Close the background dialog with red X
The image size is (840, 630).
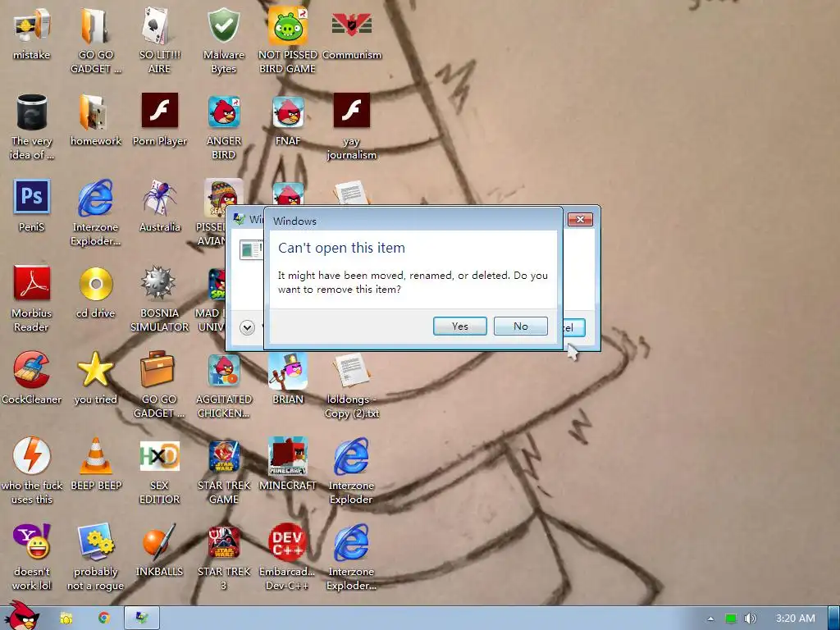[x=580, y=220]
